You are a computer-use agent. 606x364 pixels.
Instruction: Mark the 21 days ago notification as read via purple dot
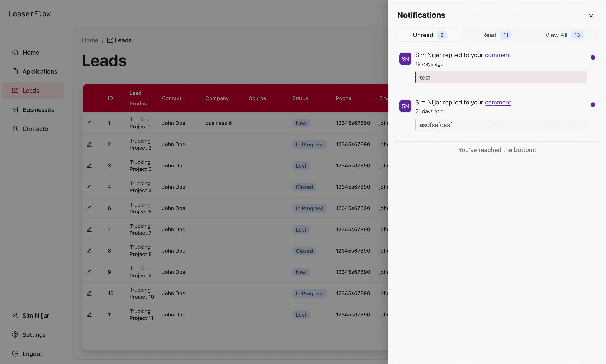[593, 105]
